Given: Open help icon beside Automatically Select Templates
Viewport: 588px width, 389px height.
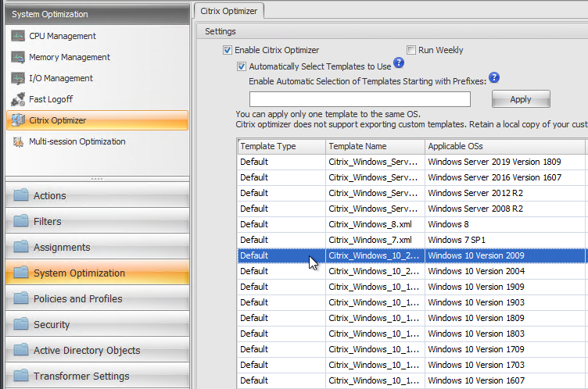Looking at the screenshot, I should (399, 62).
